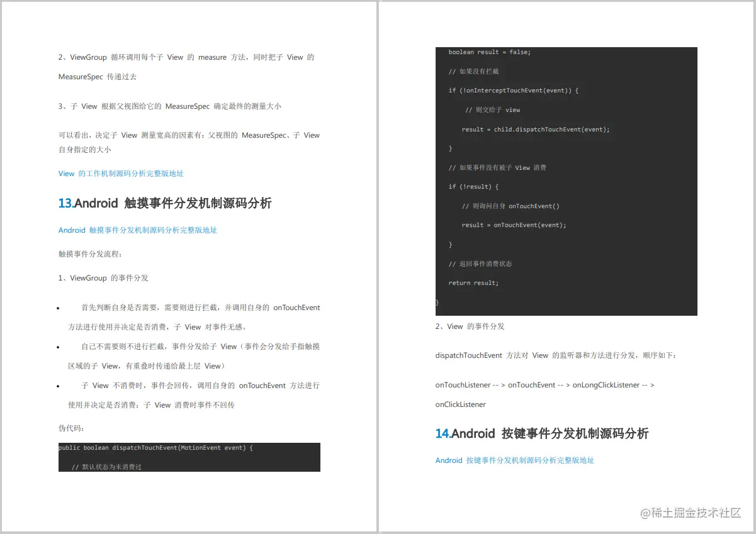Viewport: 756px width, 534px height.
Task: Click code comment '// 如果没有拦截'
Action: (x=473, y=71)
